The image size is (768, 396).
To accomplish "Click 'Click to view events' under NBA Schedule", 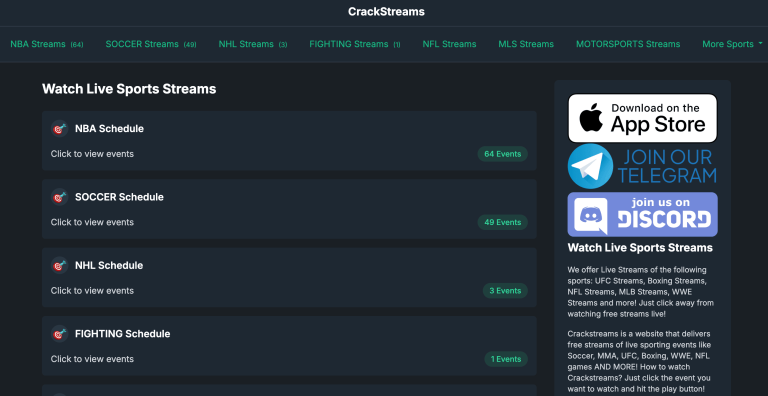I will click(x=92, y=154).
